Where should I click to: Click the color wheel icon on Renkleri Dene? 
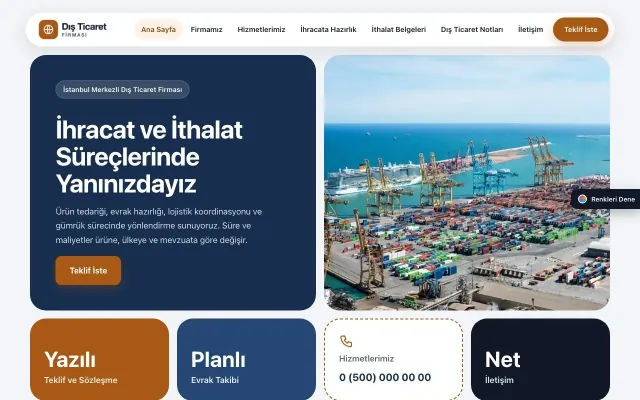[582, 199]
